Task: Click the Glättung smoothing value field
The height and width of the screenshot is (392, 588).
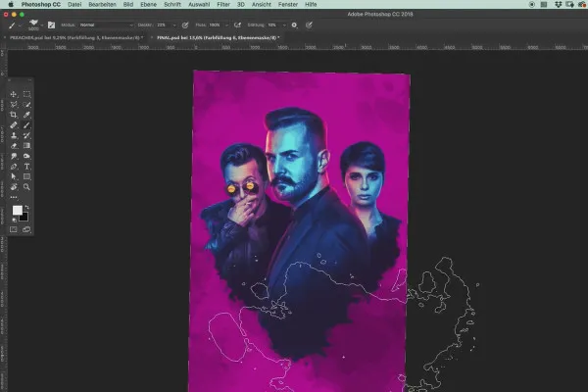Action: (x=273, y=25)
